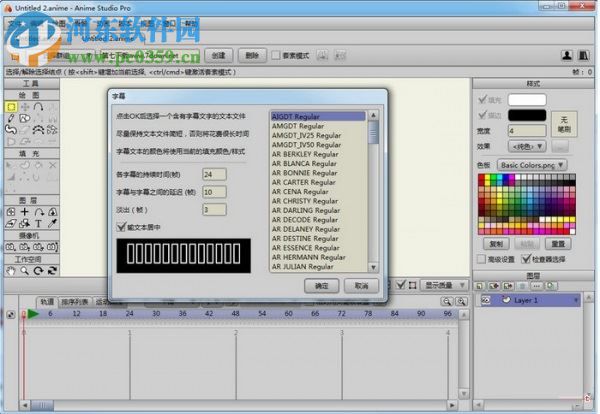Click the zoom in timeline magnifier icon

click(461, 302)
